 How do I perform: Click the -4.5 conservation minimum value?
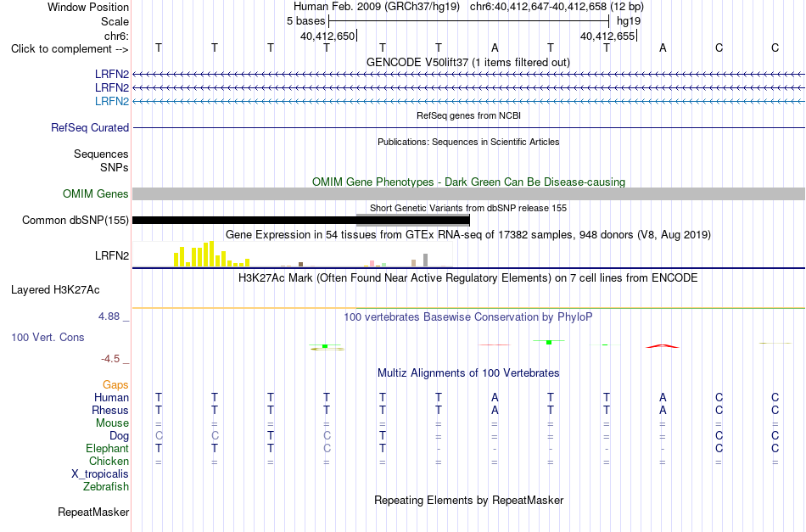[x=110, y=359]
